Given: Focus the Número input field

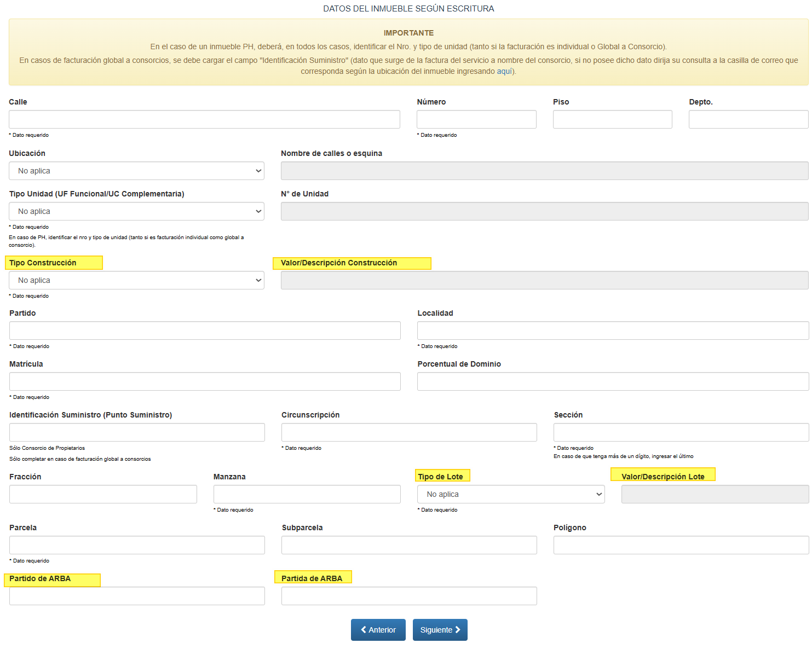Looking at the screenshot, I should (x=476, y=119).
